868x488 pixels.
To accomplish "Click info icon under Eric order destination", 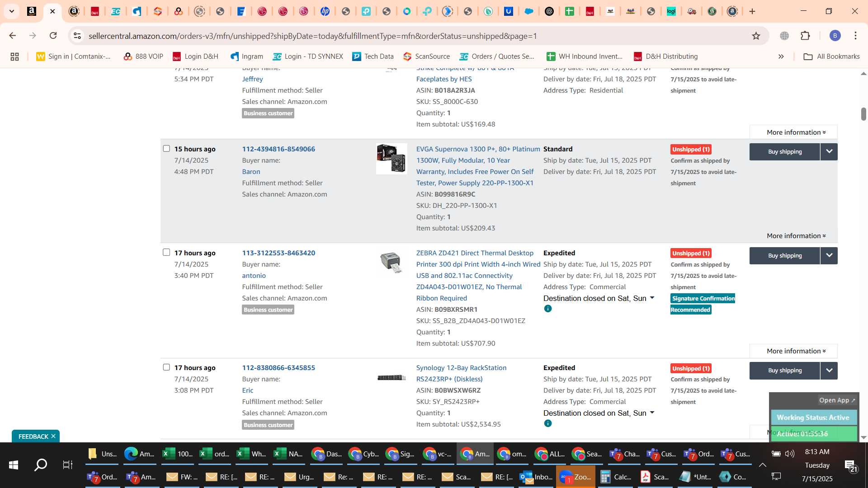I will 548,424.
